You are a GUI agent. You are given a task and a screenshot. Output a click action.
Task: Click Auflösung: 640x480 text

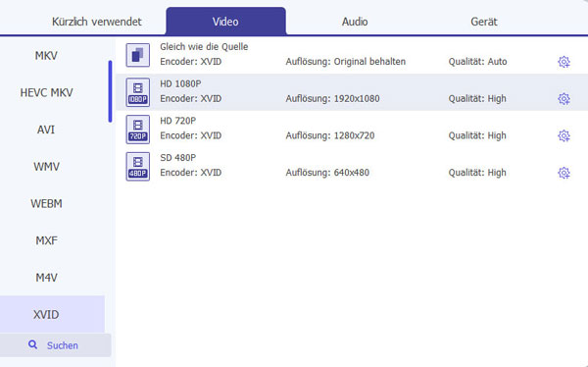(x=327, y=173)
